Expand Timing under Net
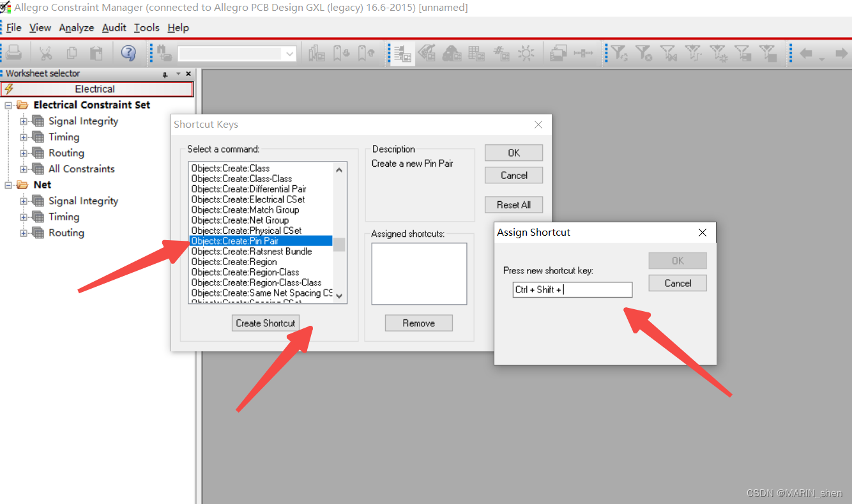 coord(24,217)
